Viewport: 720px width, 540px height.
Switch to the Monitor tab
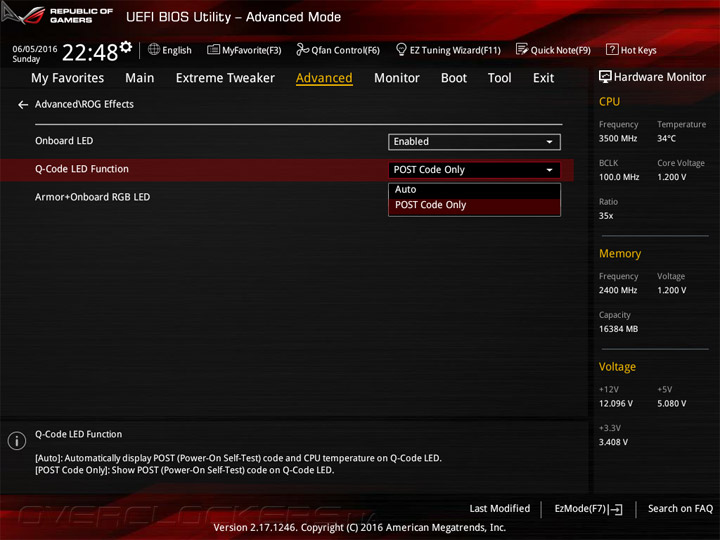coord(397,78)
